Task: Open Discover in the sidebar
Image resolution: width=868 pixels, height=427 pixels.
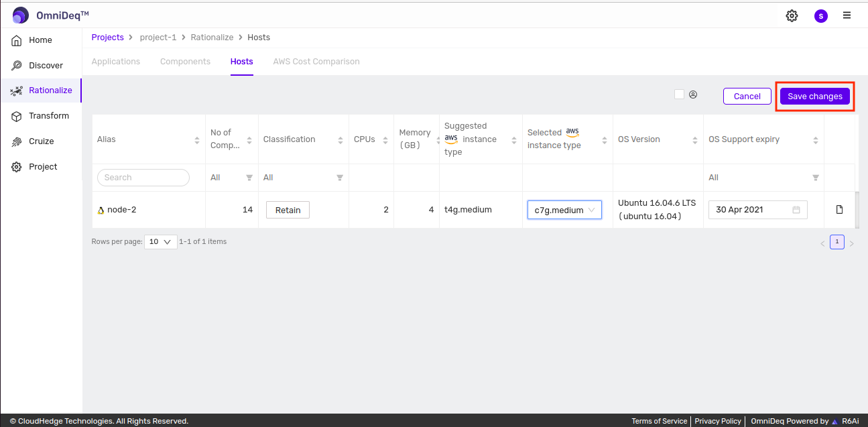Action: [x=46, y=66]
